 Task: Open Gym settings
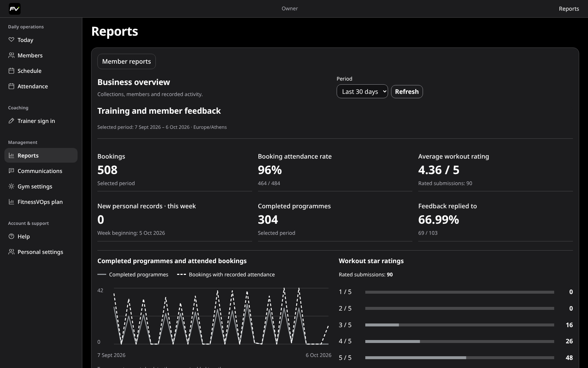point(41,186)
